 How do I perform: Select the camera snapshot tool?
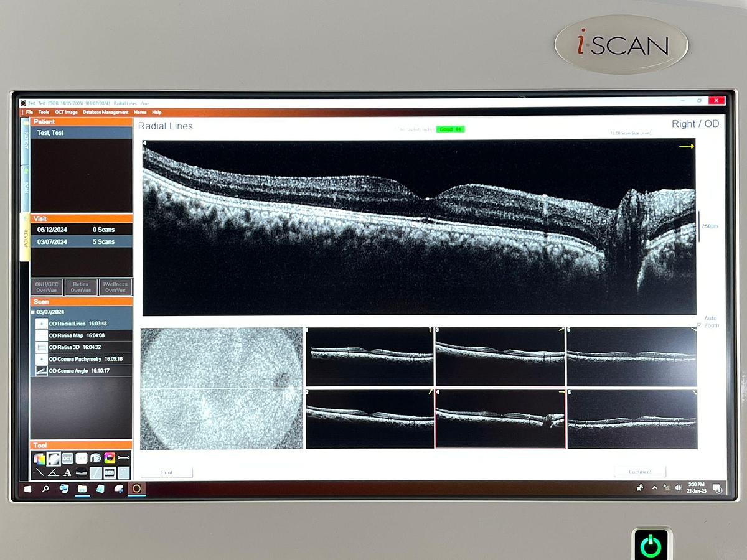pos(95,458)
